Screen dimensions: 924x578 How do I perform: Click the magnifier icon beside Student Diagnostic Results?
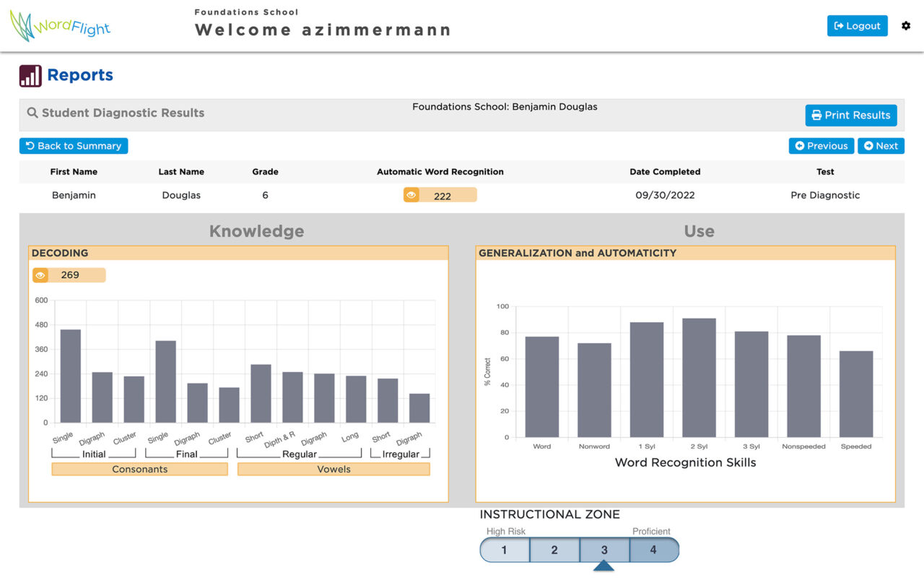coord(32,113)
